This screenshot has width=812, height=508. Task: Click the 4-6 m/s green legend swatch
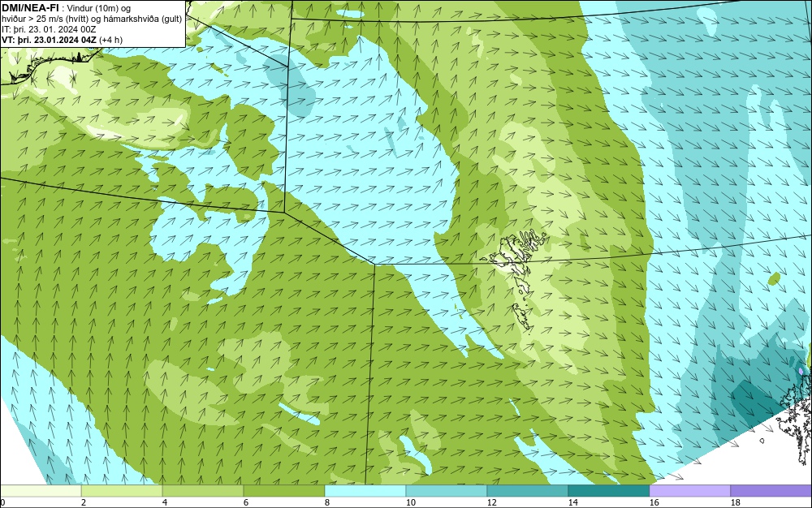[203, 490]
